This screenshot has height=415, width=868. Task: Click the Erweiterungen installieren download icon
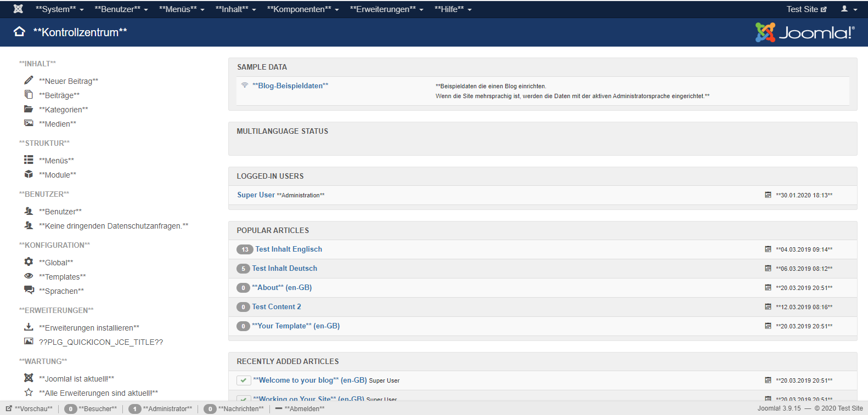point(29,327)
